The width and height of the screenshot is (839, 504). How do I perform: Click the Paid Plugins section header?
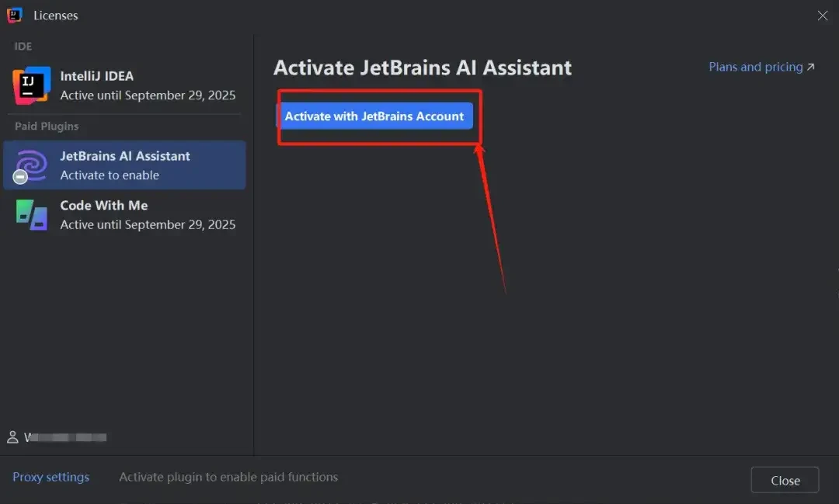(47, 126)
